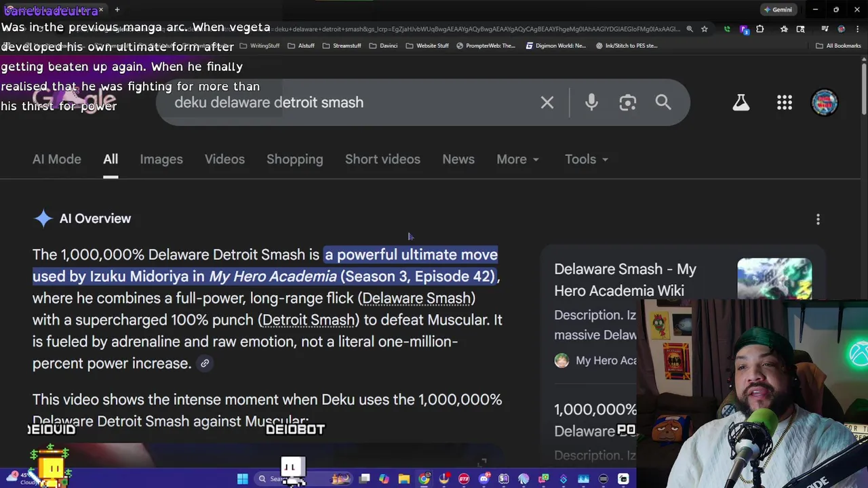The width and height of the screenshot is (868, 488).
Task: Open Google Chrome taskbar icon
Action: (x=424, y=479)
